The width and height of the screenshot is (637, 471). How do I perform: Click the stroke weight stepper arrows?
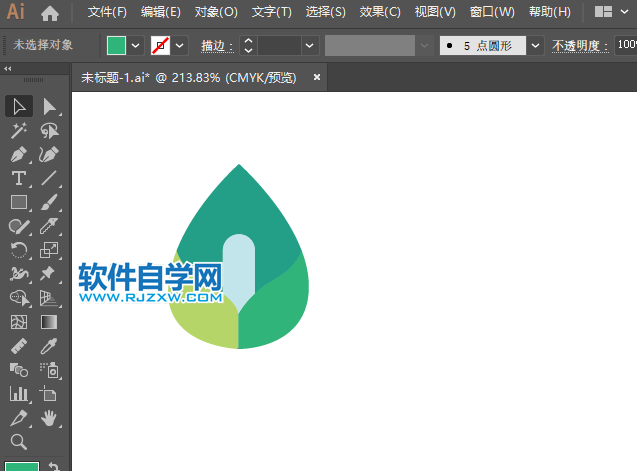[248, 46]
